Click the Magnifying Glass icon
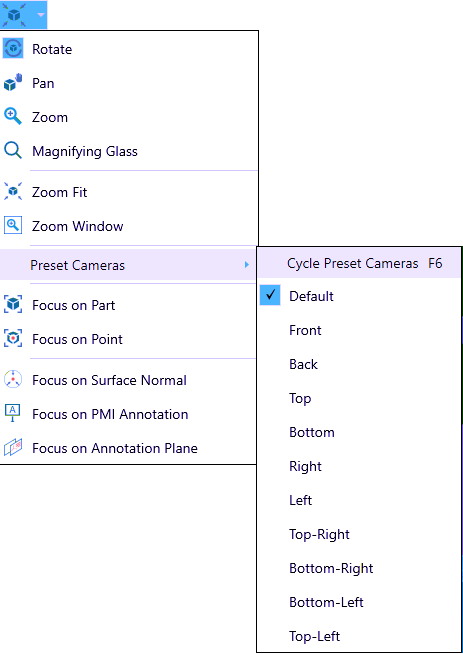The image size is (463, 654). tap(13, 151)
